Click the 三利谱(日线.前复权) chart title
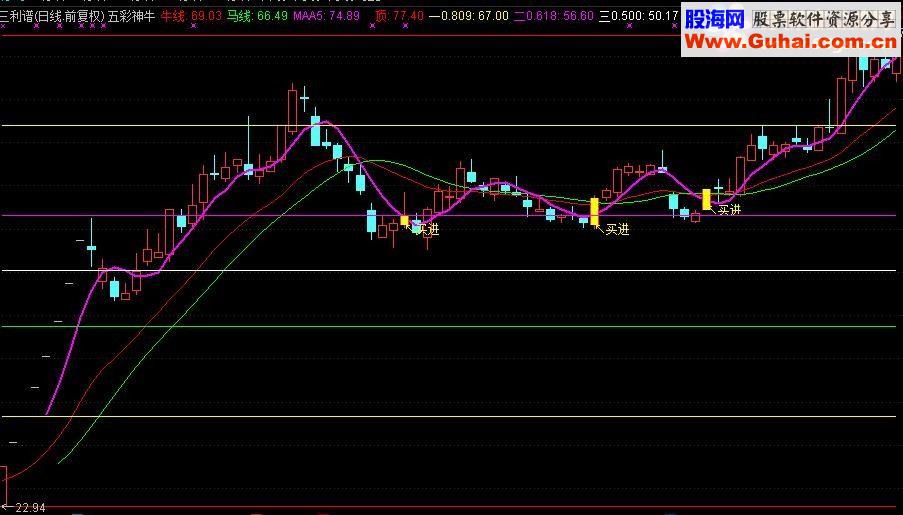 (52, 16)
